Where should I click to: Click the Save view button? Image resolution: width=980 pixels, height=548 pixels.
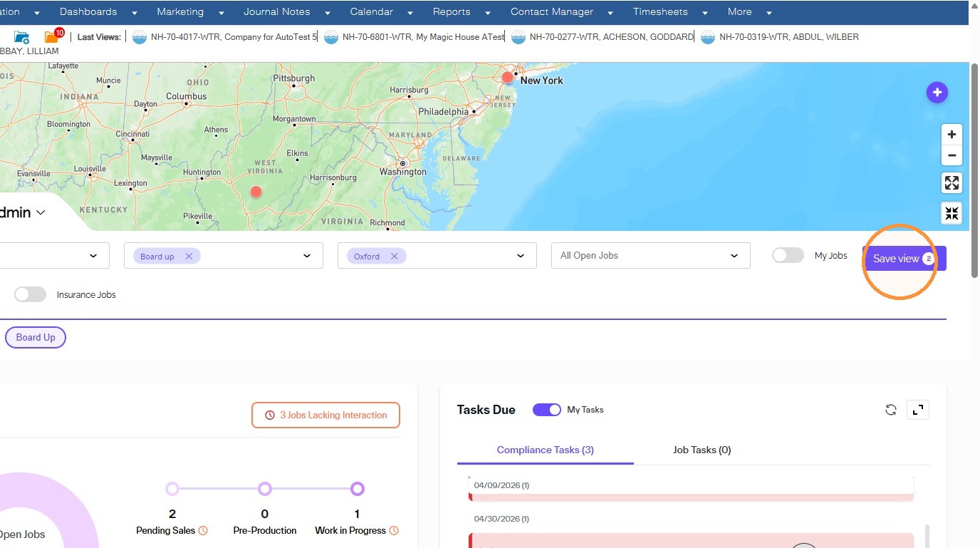click(x=904, y=259)
